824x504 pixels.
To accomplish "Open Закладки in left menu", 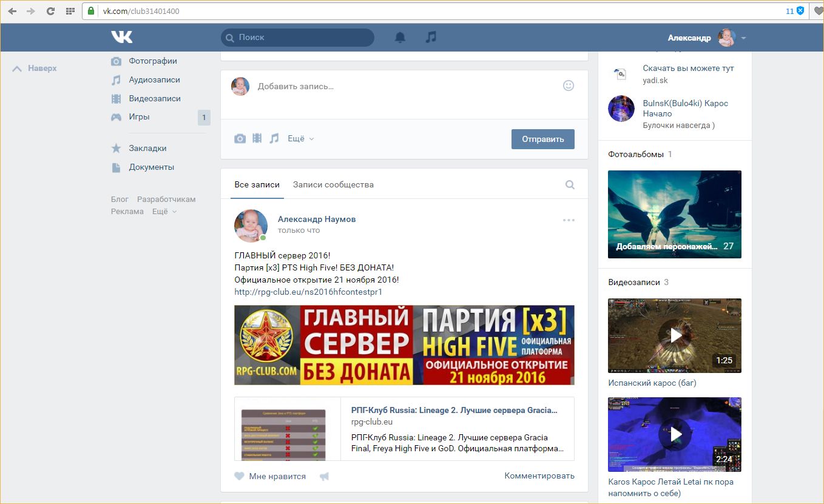I will (x=147, y=149).
